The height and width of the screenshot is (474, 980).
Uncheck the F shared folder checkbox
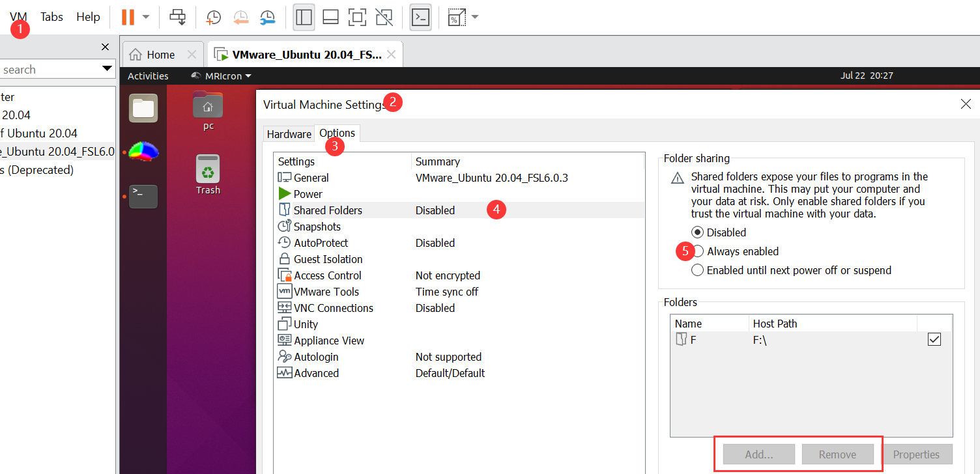(x=934, y=339)
